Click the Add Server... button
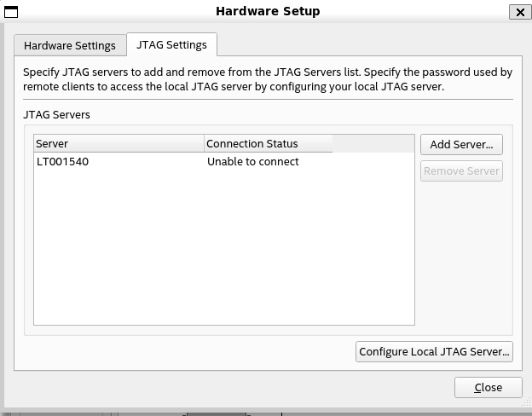 [x=461, y=144]
